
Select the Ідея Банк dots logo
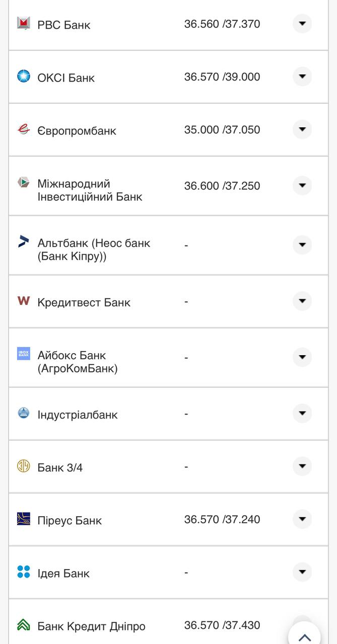(23, 571)
